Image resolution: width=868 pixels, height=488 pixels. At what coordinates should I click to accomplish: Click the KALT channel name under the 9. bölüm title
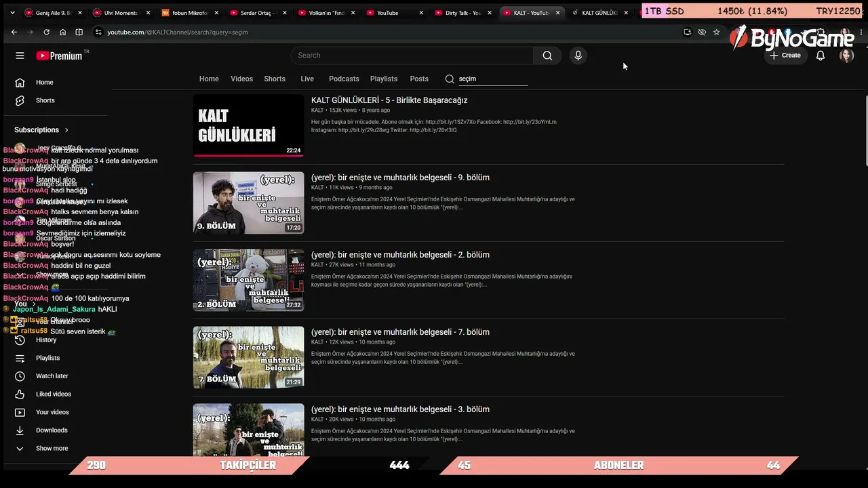317,188
